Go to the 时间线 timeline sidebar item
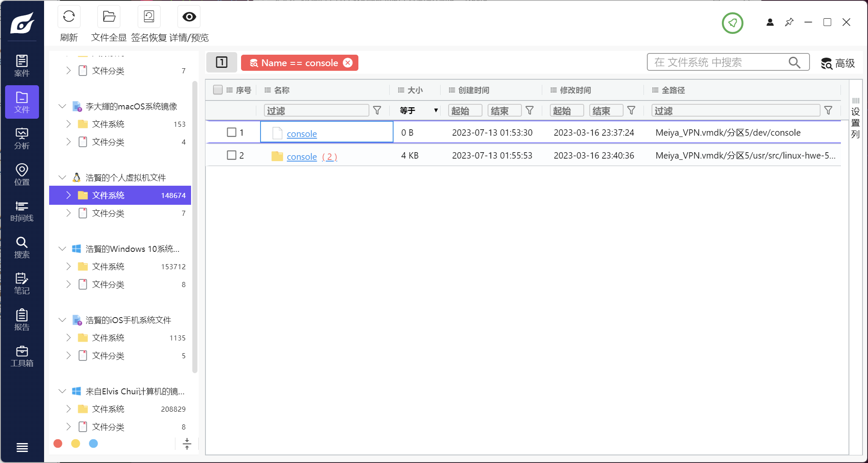The width and height of the screenshot is (868, 463). tap(22, 211)
